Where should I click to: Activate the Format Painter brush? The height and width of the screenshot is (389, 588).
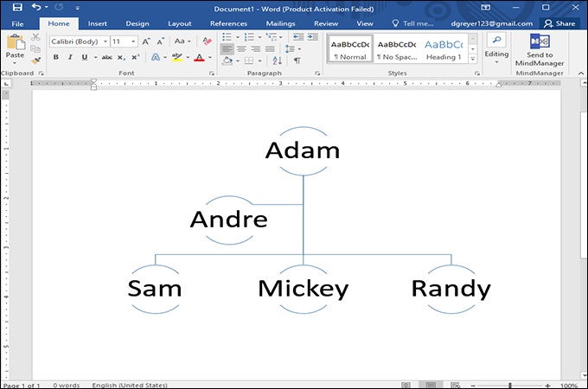35,61
